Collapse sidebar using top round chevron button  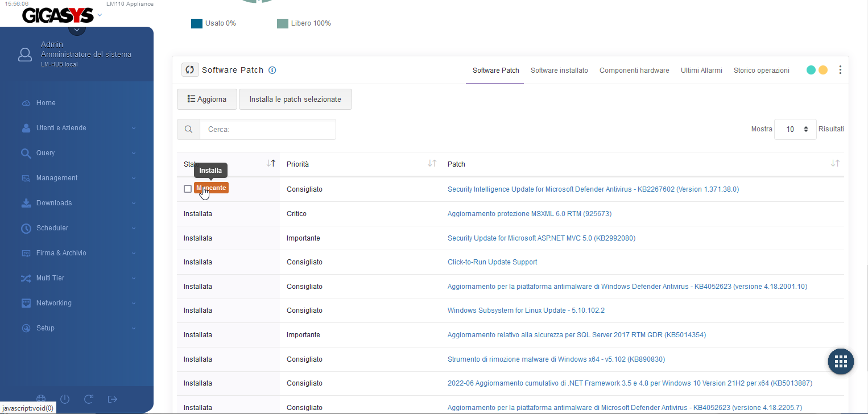(77, 30)
